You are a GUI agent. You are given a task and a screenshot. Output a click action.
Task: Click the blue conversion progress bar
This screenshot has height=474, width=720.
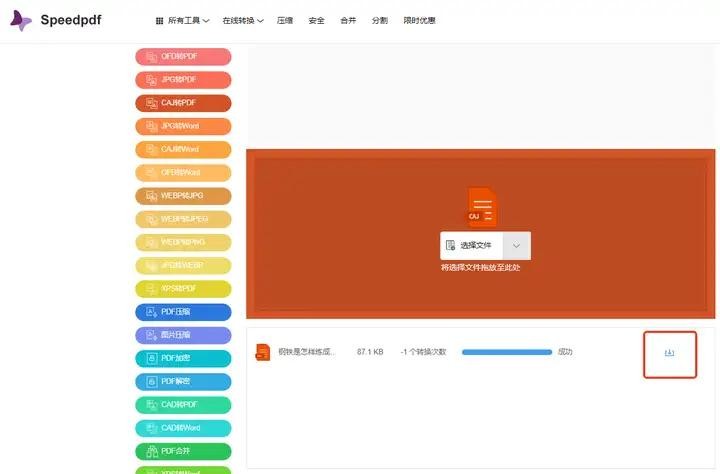click(x=506, y=352)
